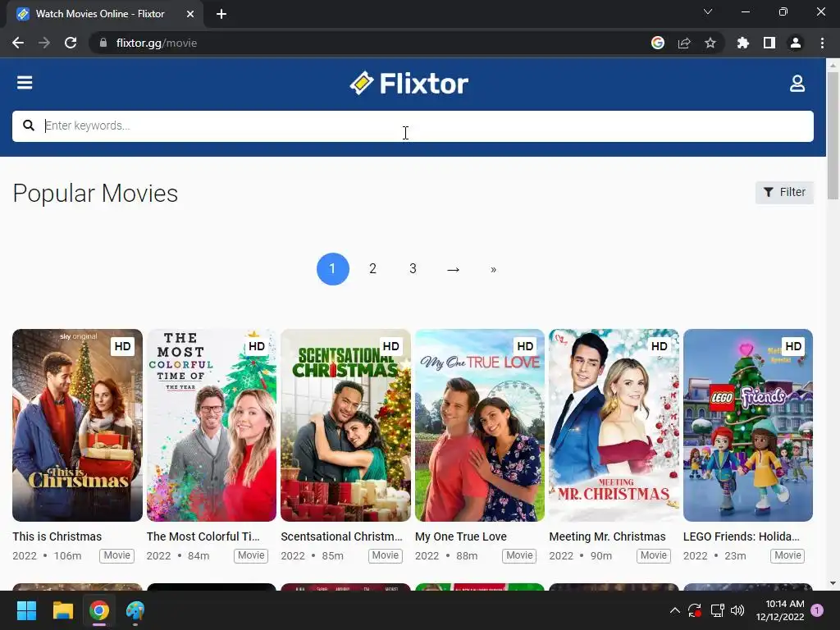Open Chrome profile avatar
The height and width of the screenshot is (630, 840).
pos(796,43)
